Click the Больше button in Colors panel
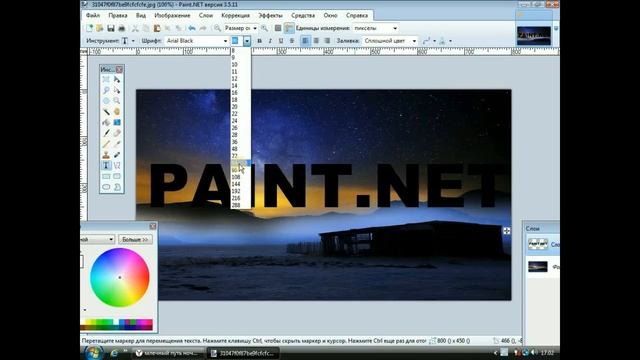Image resolution: width=640 pixels, height=360 pixels. click(135, 239)
